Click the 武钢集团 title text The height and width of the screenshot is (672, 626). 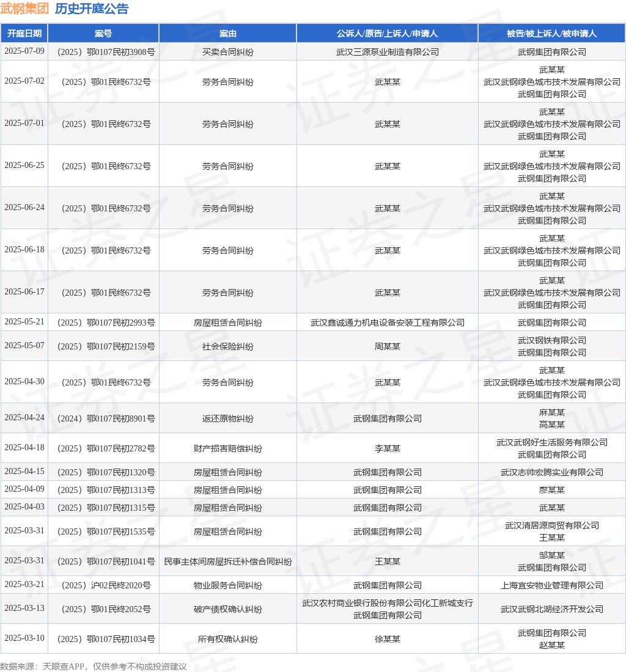pyautogui.click(x=24, y=9)
